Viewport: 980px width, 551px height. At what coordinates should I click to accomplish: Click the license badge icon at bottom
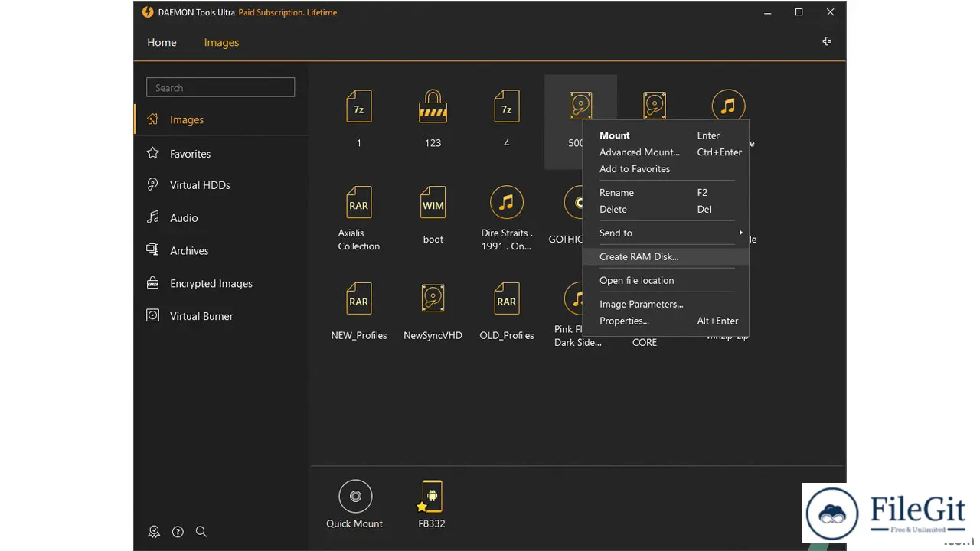[x=154, y=531]
